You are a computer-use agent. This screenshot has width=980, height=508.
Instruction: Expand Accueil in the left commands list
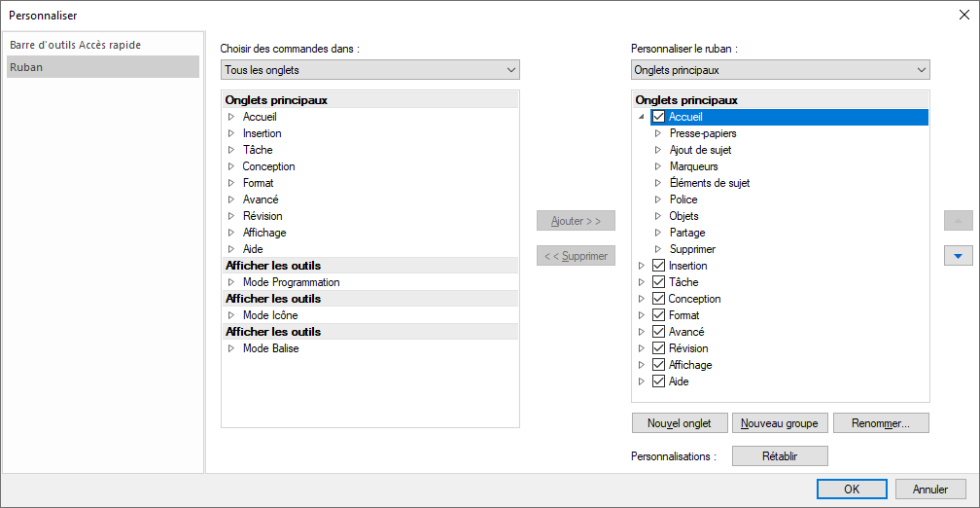(231, 117)
